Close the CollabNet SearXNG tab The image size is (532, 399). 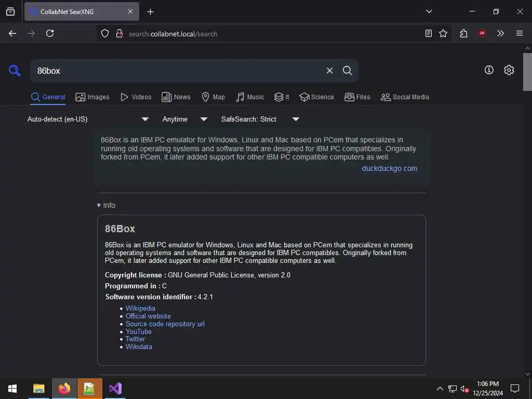coord(130,11)
